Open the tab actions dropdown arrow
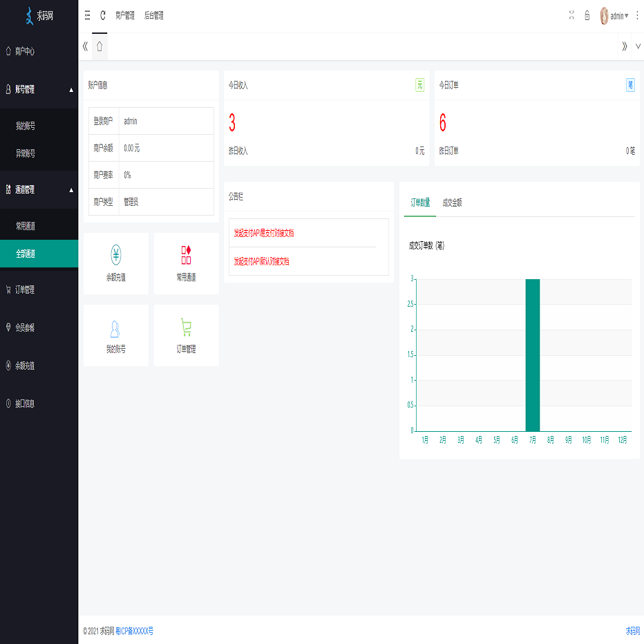 pos(638,46)
